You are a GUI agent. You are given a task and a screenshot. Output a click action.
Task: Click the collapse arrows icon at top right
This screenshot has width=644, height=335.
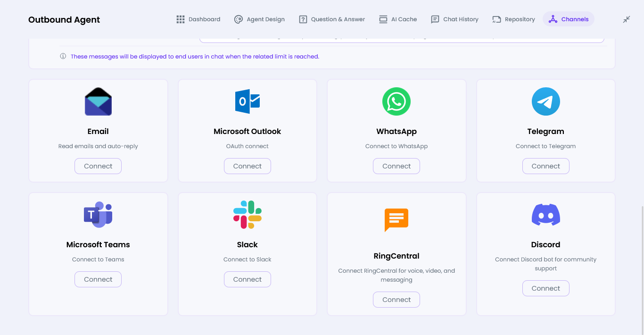(x=627, y=19)
